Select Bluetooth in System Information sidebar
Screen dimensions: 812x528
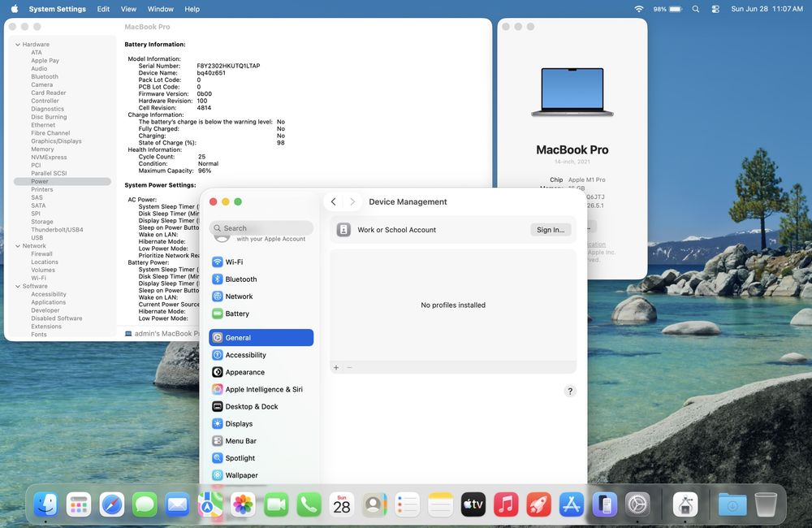(45, 76)
